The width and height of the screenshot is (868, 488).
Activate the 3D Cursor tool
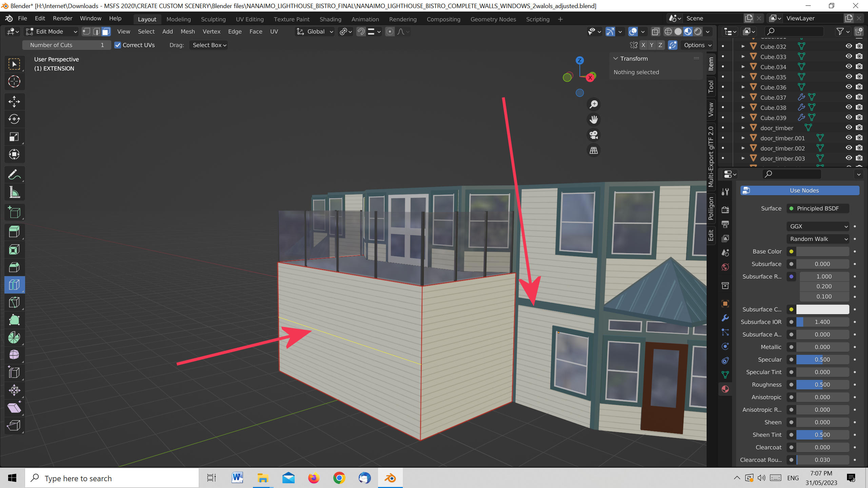click(14, 81)
